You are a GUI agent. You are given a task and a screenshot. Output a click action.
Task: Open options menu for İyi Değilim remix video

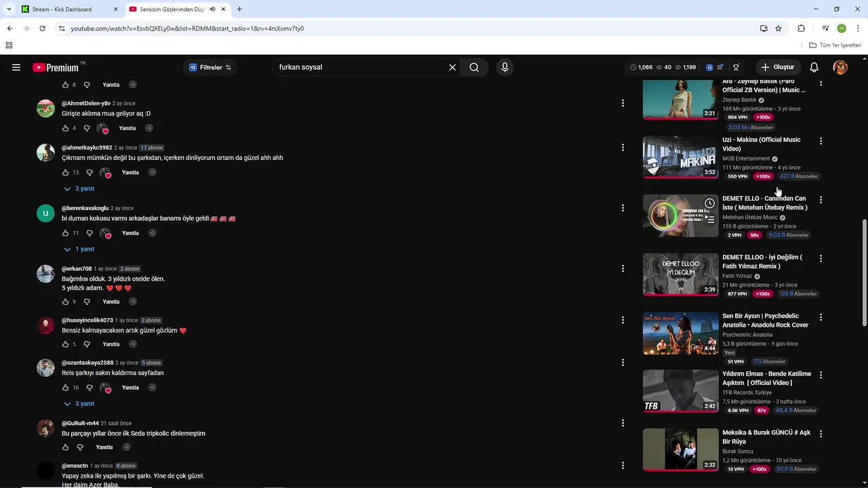pos(821,258)
